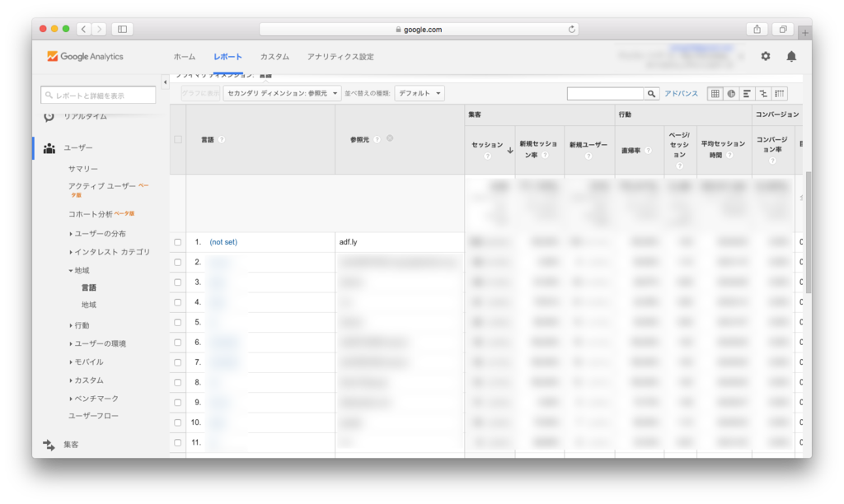Click the アドバンス advanced filter link

(x=681, y=94)
